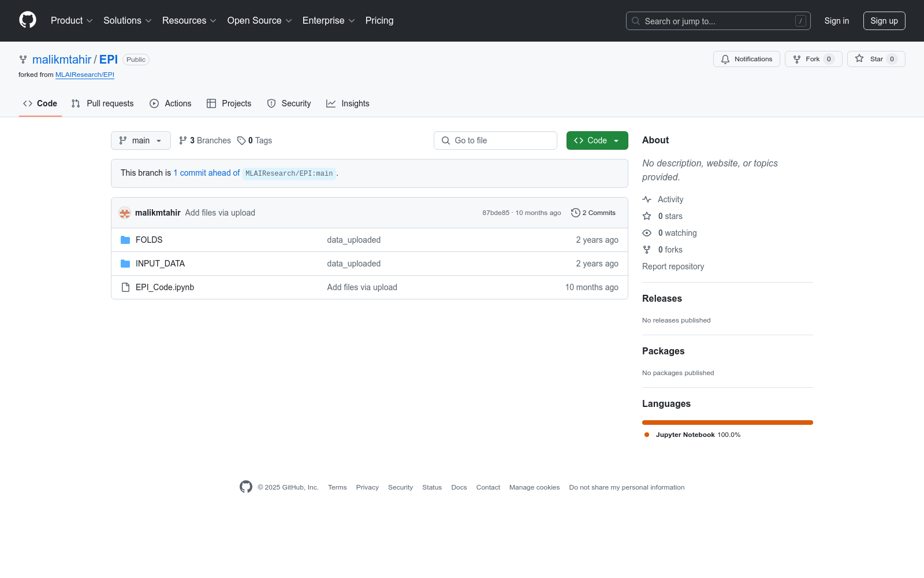
Task: Click the tag icon beside Tags
Action: point(241,140)
